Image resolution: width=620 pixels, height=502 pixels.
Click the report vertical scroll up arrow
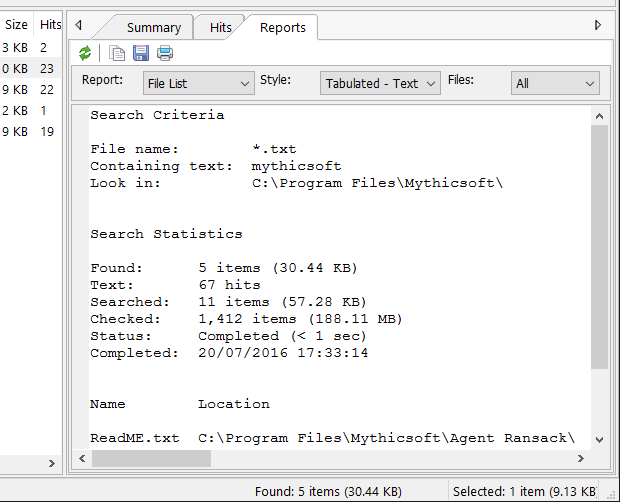pyautogui.click(x=599, y=116)
